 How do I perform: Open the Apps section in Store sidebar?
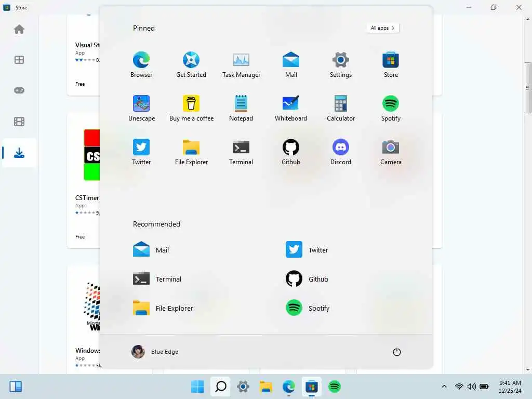(19, 60)
